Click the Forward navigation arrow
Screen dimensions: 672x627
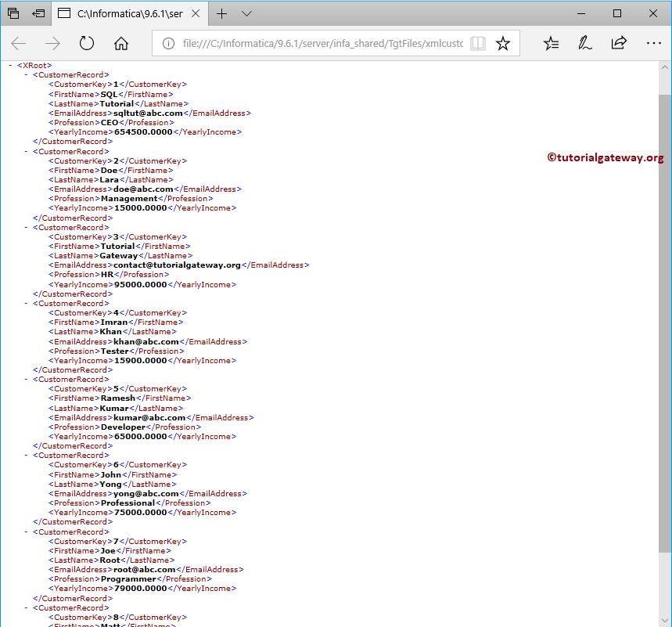pyautogui.click(x=52, y=43)
